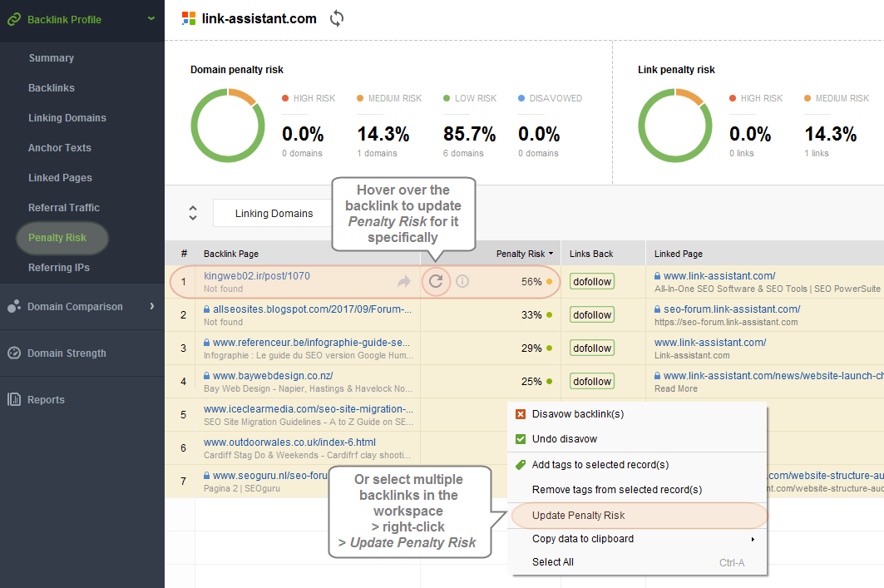The height and width of the screenshot is (588, 884).
Task: Click the Domain penalty risk donut chart
Action: (x=228, y=125)
